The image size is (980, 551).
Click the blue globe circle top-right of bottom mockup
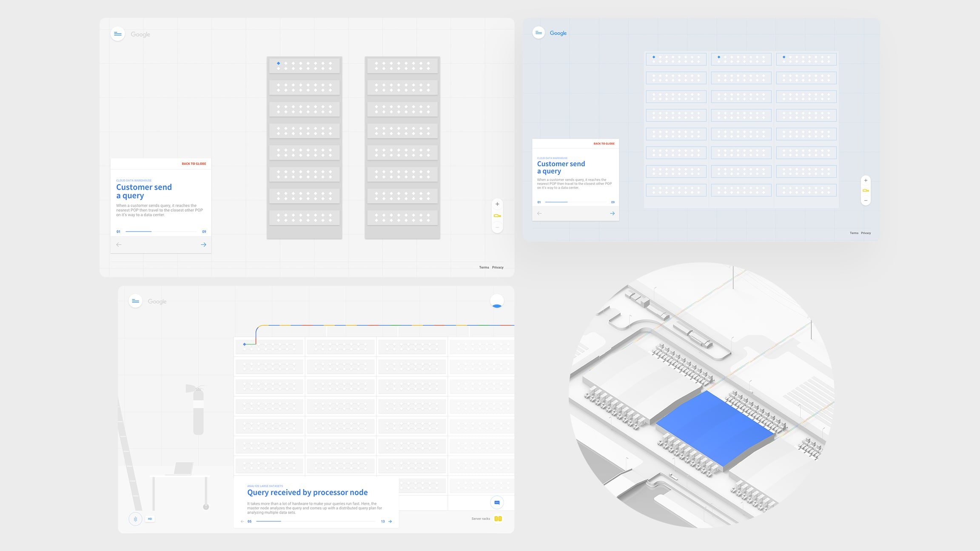pyautogui.click(x=497, y=301)
